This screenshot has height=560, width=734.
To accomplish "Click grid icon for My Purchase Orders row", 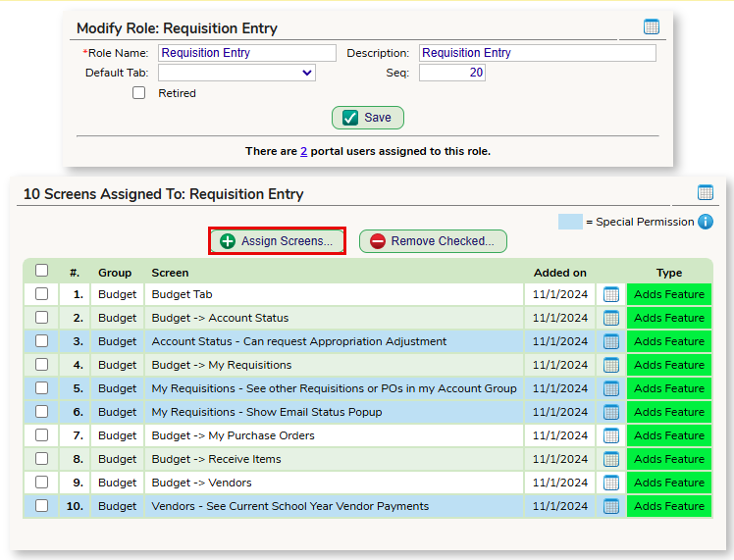I will 611,435.
